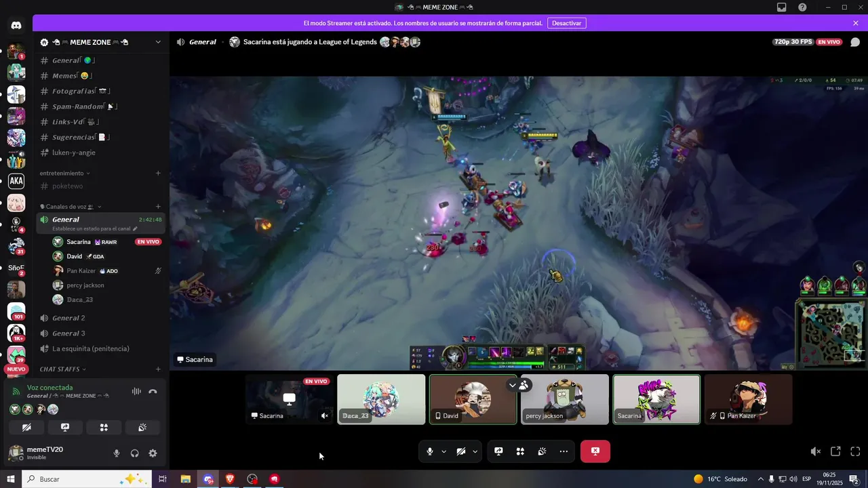
Task: Open Windows Start menu
Action: point(11,479)
